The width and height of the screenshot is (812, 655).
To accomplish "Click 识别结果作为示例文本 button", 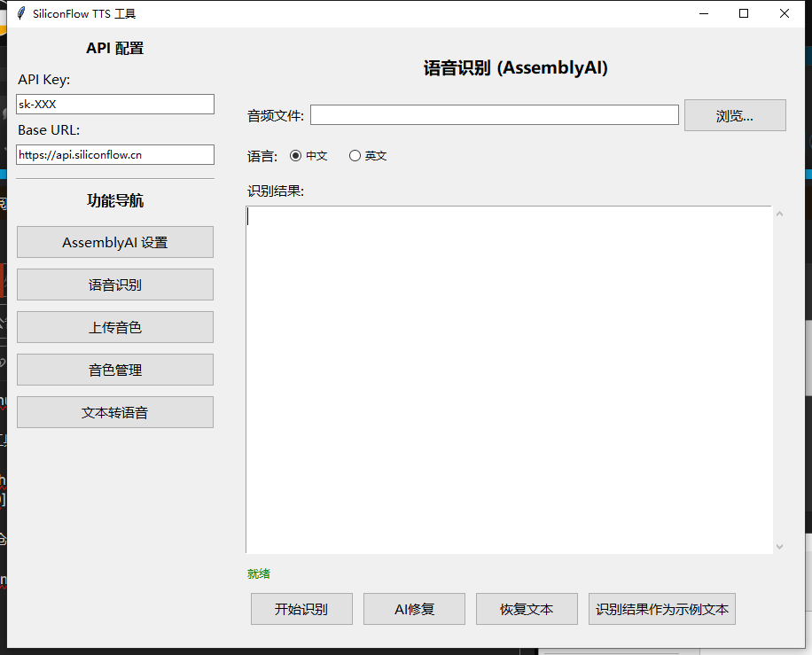I will tap(662, 609).
